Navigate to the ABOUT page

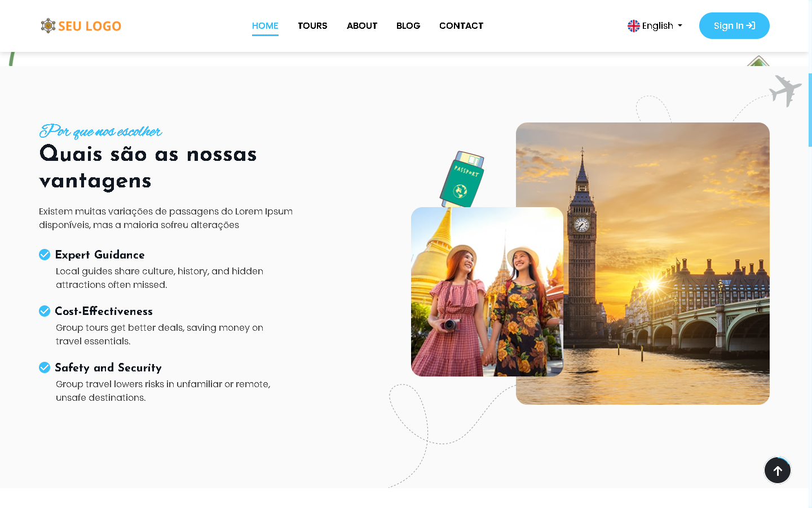coord(362,26)
